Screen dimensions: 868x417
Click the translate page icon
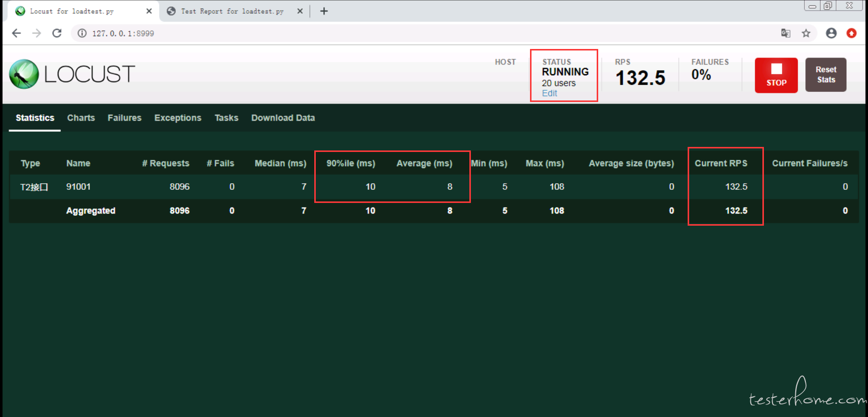786,33
